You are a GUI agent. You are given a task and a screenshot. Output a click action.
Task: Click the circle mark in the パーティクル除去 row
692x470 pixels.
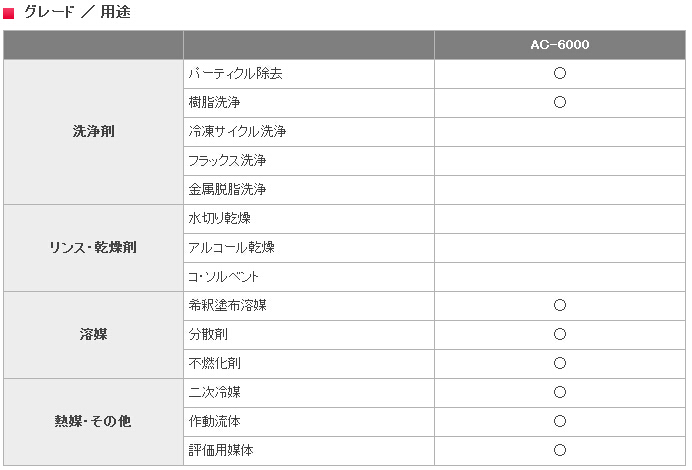(x=560, y=74)
